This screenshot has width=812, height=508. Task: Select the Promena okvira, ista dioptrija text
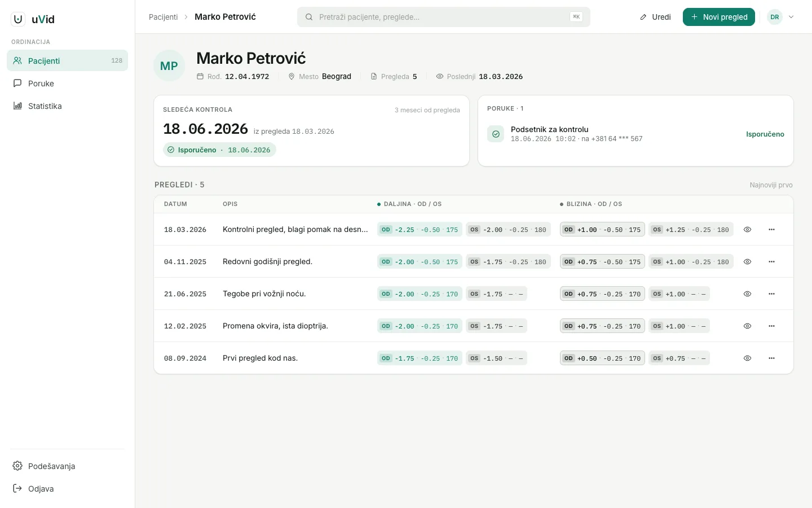point(275,326)
